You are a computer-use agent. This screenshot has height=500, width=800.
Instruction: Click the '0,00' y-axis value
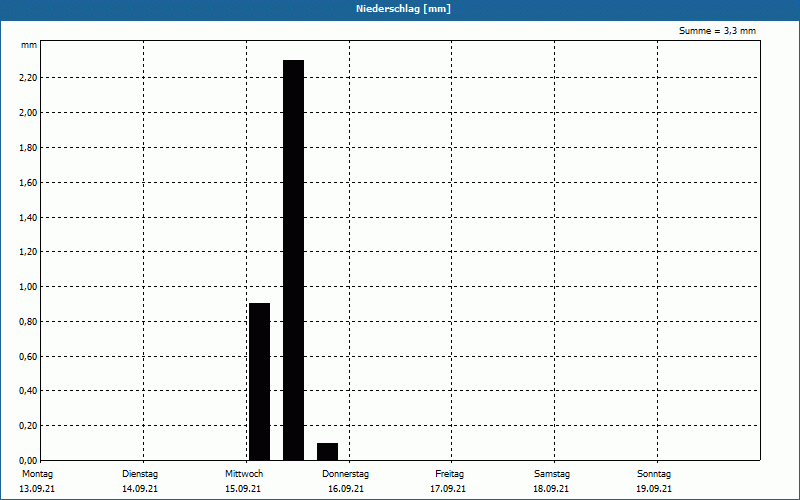pos(28,460)
